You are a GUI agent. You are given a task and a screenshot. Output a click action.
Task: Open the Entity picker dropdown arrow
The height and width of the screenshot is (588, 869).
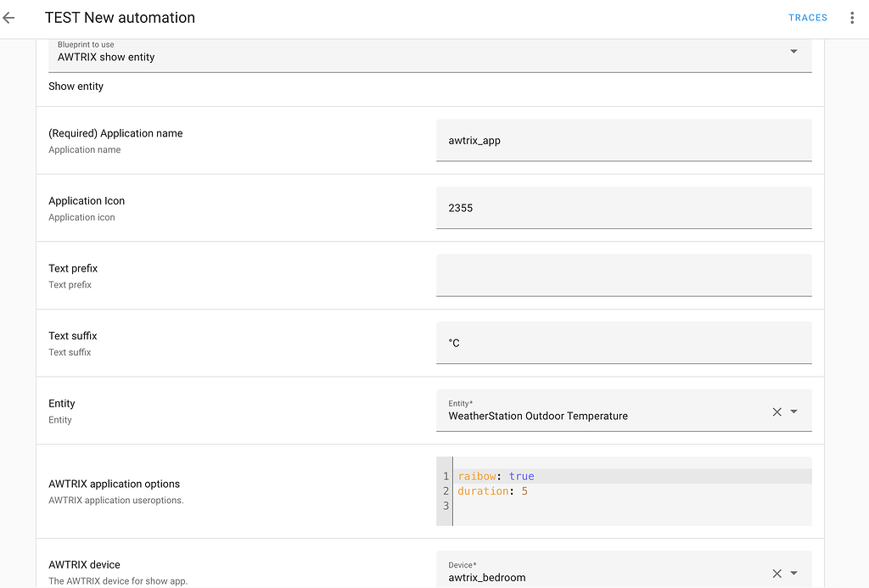[794, 412]
